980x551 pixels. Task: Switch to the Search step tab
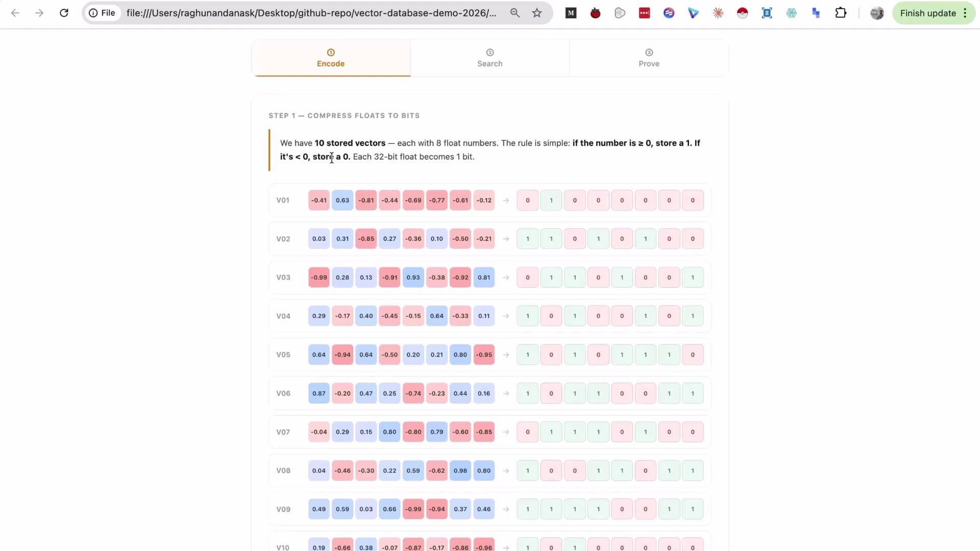[490, 58]
